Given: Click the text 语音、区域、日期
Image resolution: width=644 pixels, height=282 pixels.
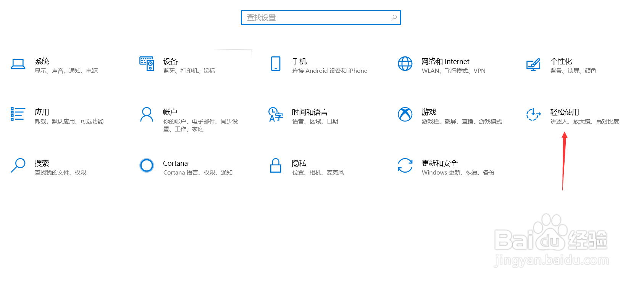Looking at the screenshot, I should click(315, 122).
